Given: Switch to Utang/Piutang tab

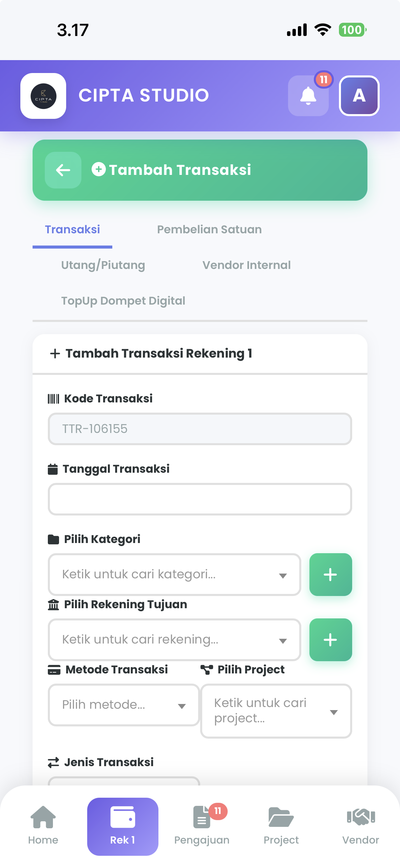Looking at the screenshot, I should tap(103, 265).
